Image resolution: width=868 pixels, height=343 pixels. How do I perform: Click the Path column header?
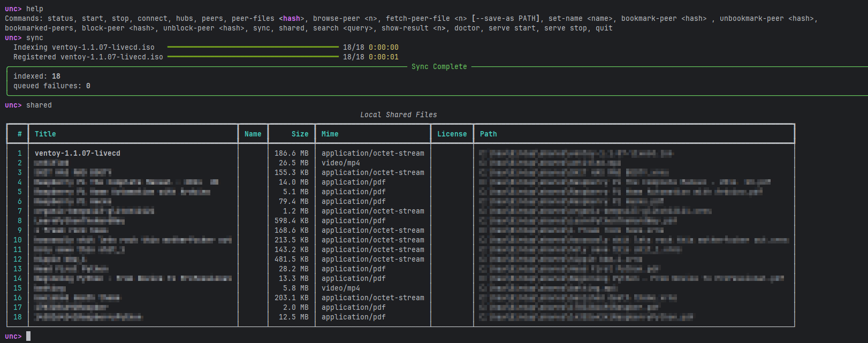coord(488,134)
